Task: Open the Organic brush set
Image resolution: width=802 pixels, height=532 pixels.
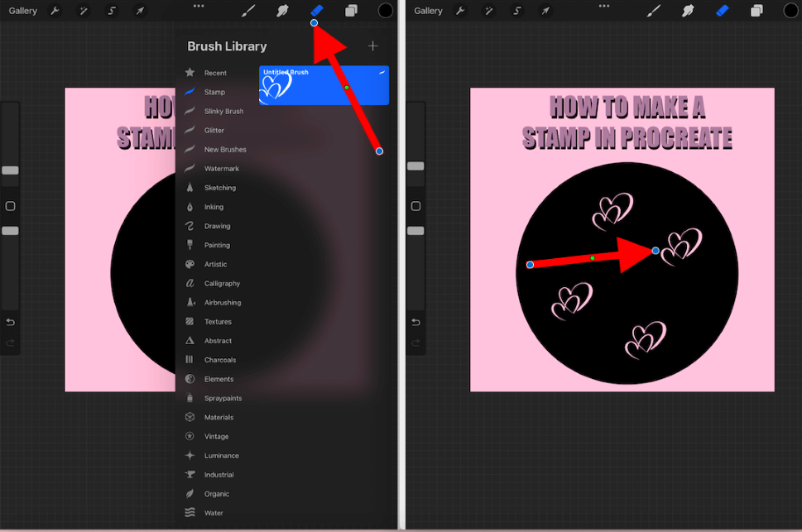Action: click(216, 494)
